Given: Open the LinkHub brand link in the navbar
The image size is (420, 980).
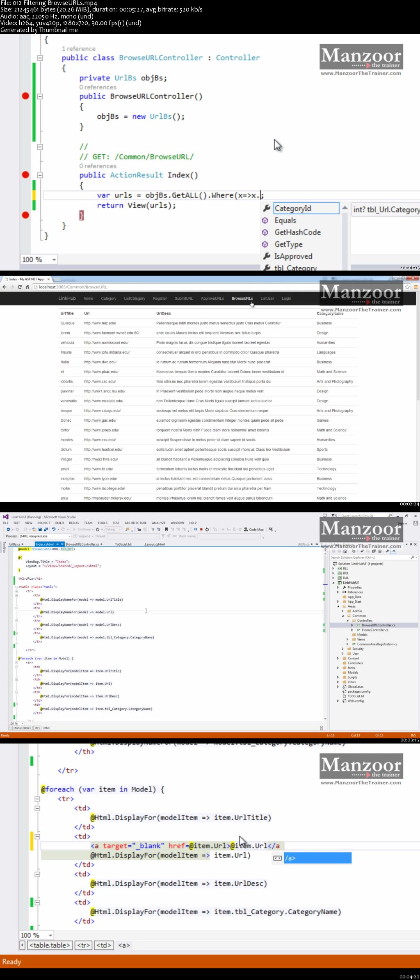Looking at the screenshot, I should tap(67, 298).
